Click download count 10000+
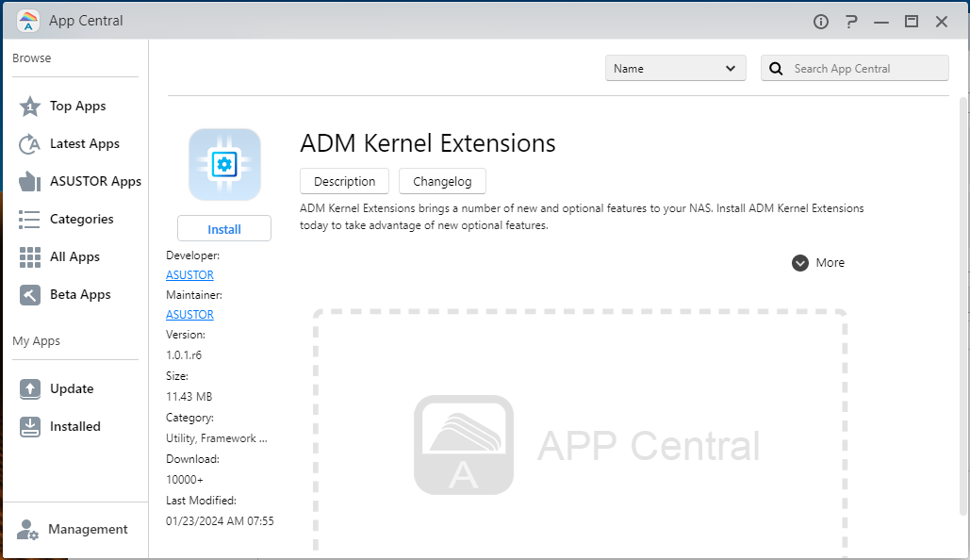Image resolution: width=970 pixels, height=560 pixels. click(185, 480)
